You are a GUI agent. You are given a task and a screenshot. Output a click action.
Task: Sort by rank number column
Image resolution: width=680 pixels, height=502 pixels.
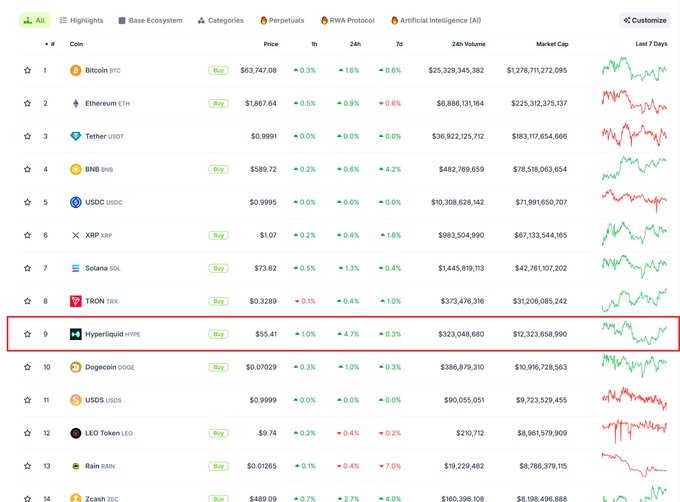coord(50,44)
